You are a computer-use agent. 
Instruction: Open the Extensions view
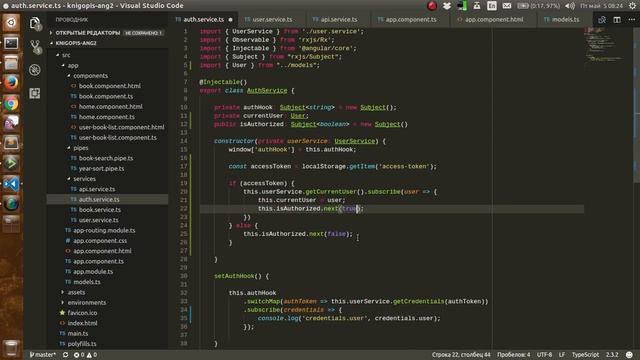point(35,93)
